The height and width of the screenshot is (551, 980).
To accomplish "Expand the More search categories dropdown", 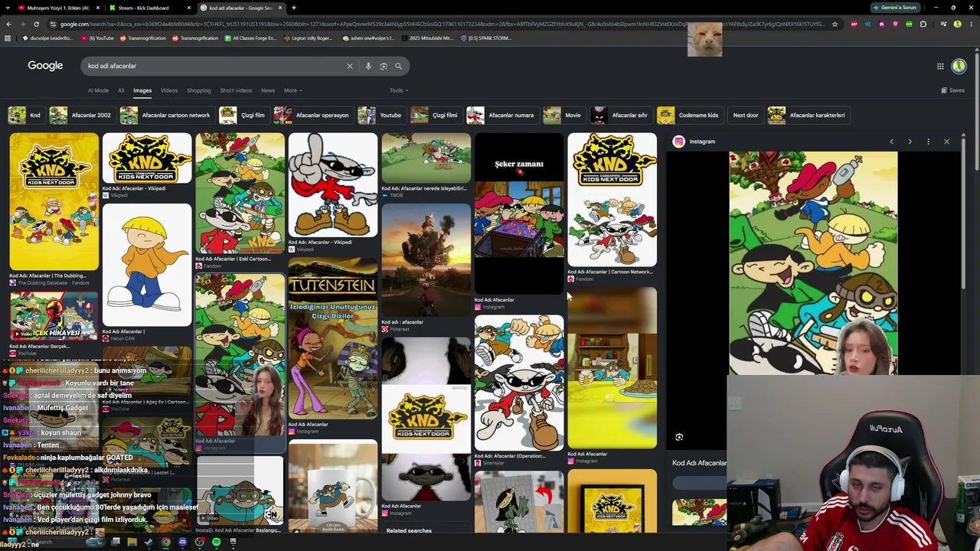I will (292, 90).
